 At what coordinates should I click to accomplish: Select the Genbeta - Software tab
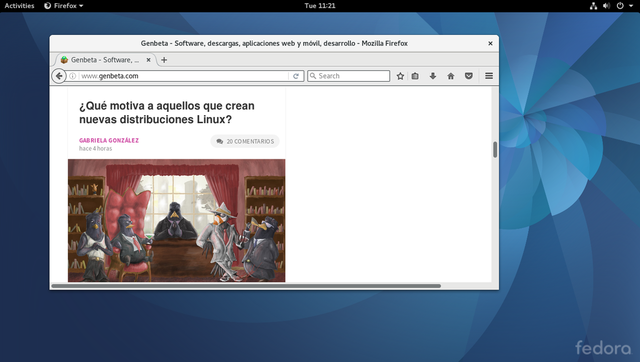click(x=105, y=60)
